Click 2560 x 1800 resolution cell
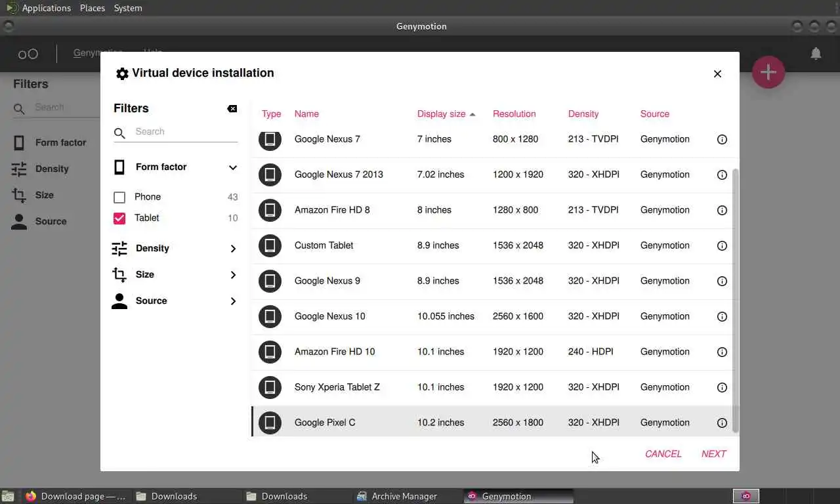 [x=518, y=423]
